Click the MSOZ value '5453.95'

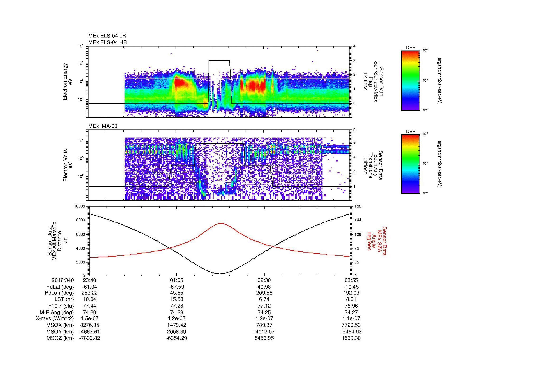click(264, 338)
